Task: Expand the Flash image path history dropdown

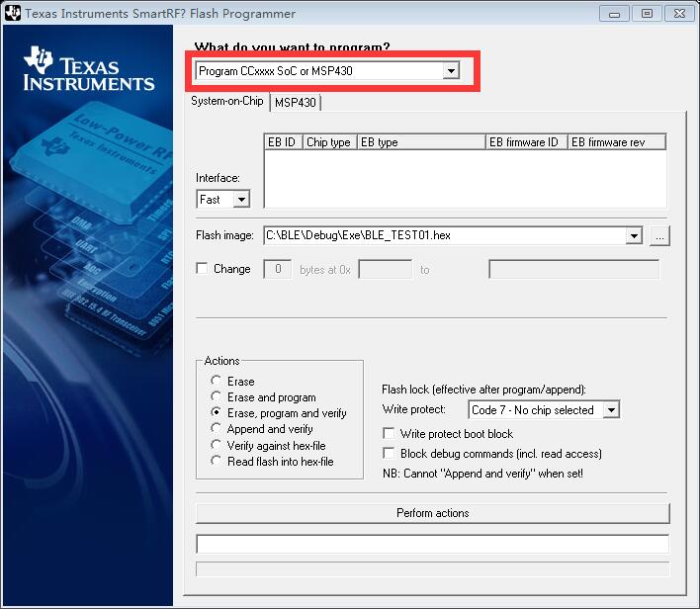Action: click(x=634, y=235)
